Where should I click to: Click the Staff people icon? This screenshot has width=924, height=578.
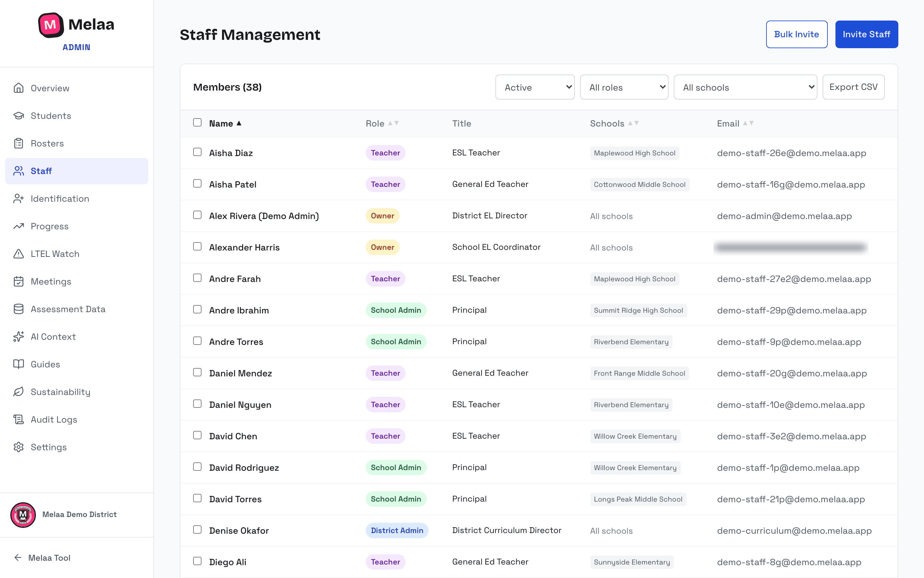18,171
